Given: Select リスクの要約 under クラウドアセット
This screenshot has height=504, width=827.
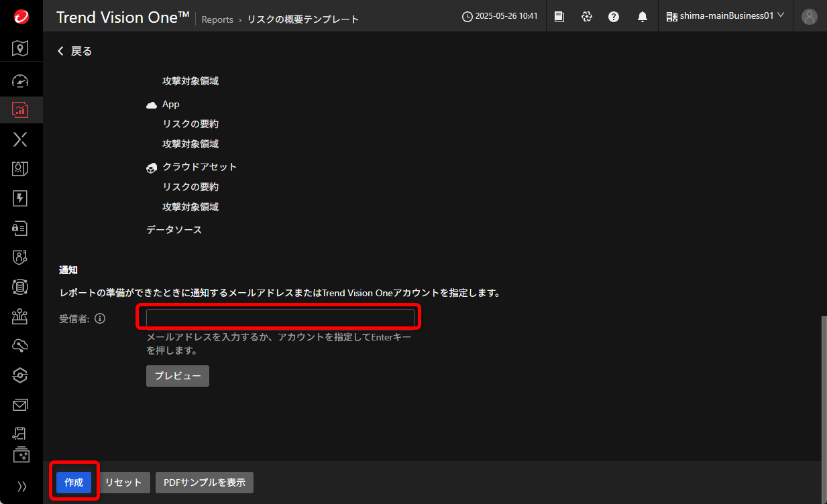Looking at the screenshot, I should coord(190,187).
